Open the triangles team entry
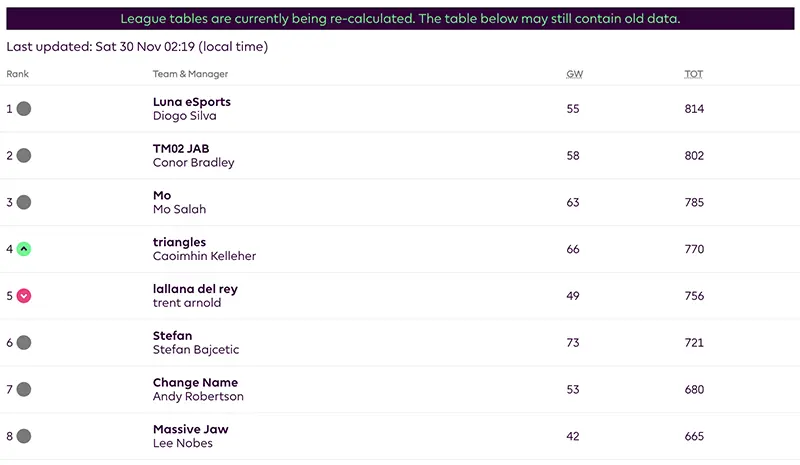 179,242
